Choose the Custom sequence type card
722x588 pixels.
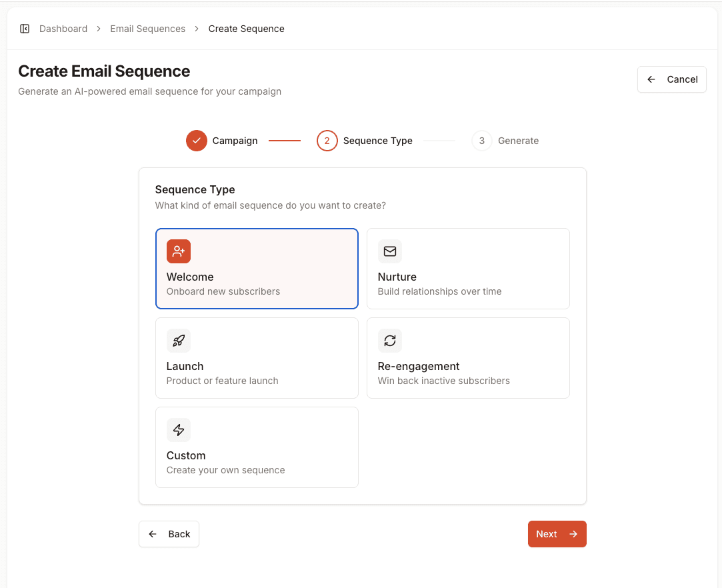click(x=257, y=447)
